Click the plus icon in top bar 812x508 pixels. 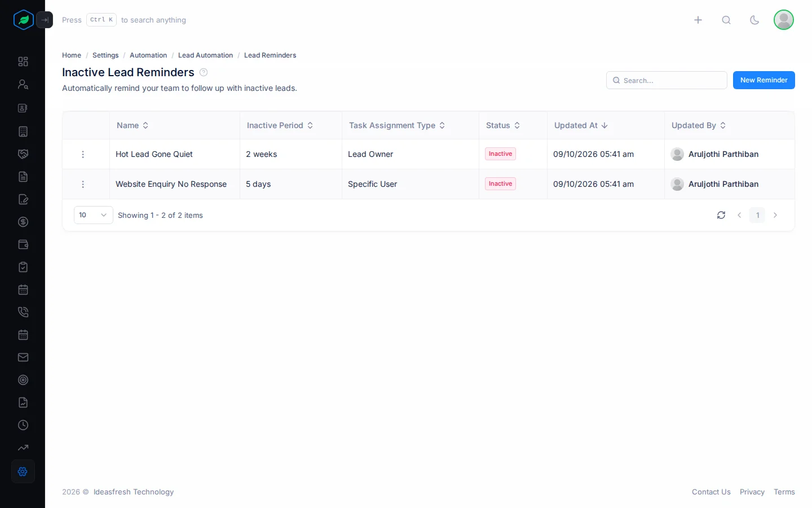point(698,20)
